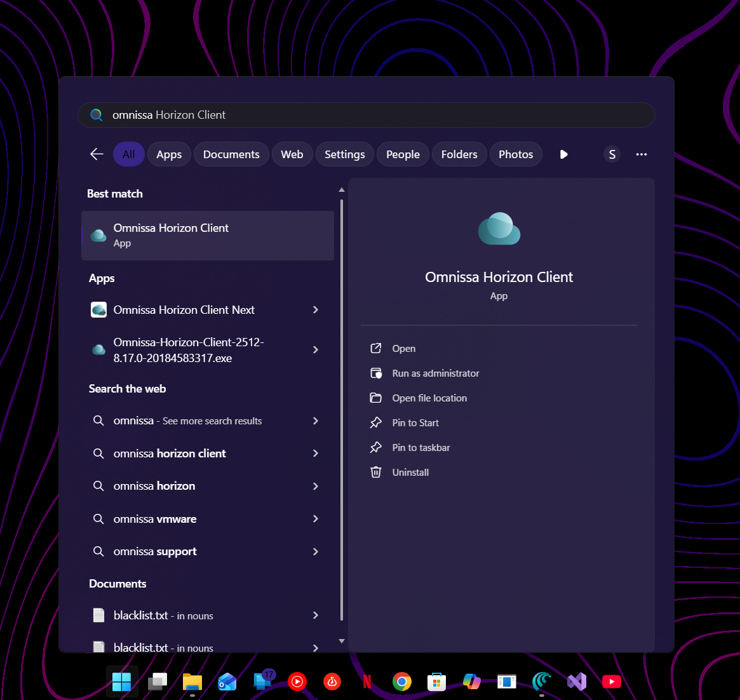Screen dimensions: 740x700
Task: Click the back arrow beside the filter pills
Action: pos(96,154)
